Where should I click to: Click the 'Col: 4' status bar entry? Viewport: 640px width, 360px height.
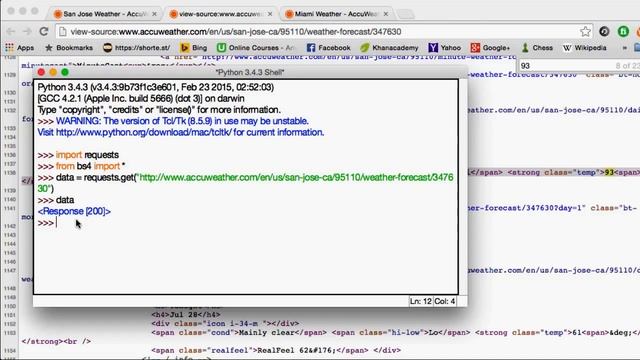[x=444, y=301]
